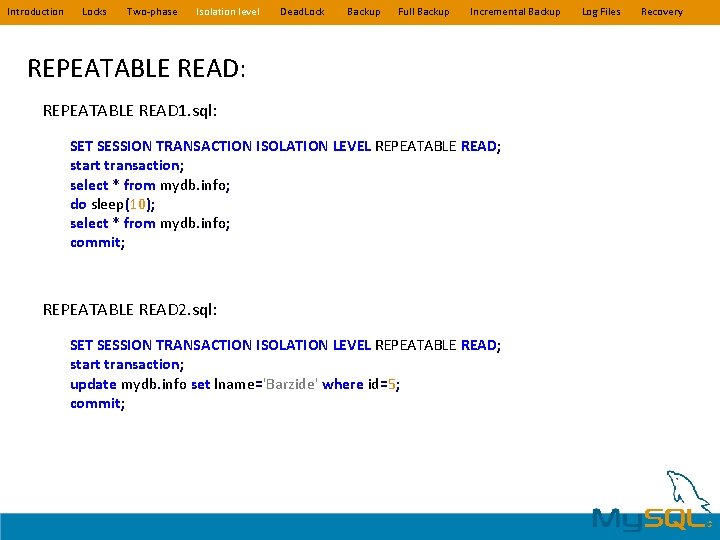Click the 'do sleep(10);' line
Viewport: 720px width, 540px height.
[x=112, y=204]
